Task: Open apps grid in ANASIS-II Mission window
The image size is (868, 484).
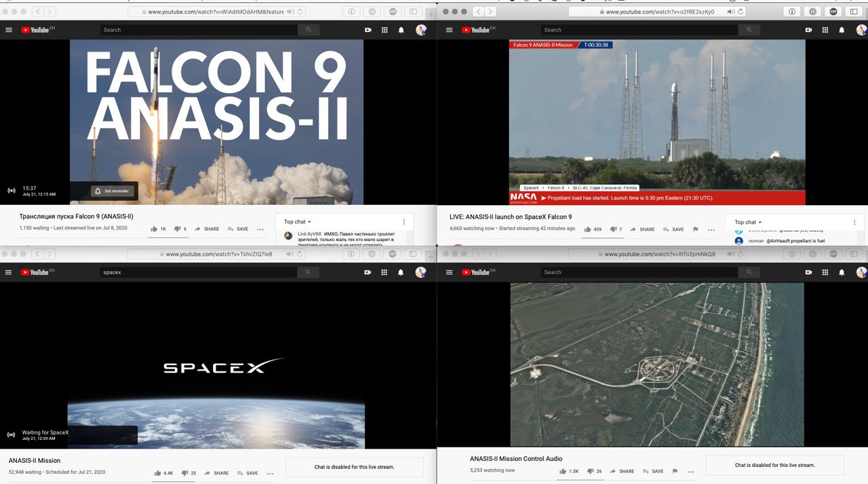Action: click(x=384, y=272)
